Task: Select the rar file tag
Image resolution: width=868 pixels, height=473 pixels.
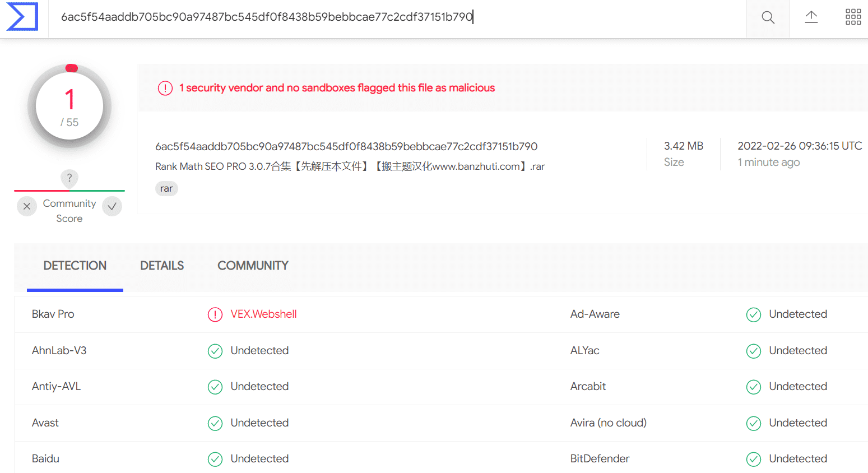Action: (166, 188)
